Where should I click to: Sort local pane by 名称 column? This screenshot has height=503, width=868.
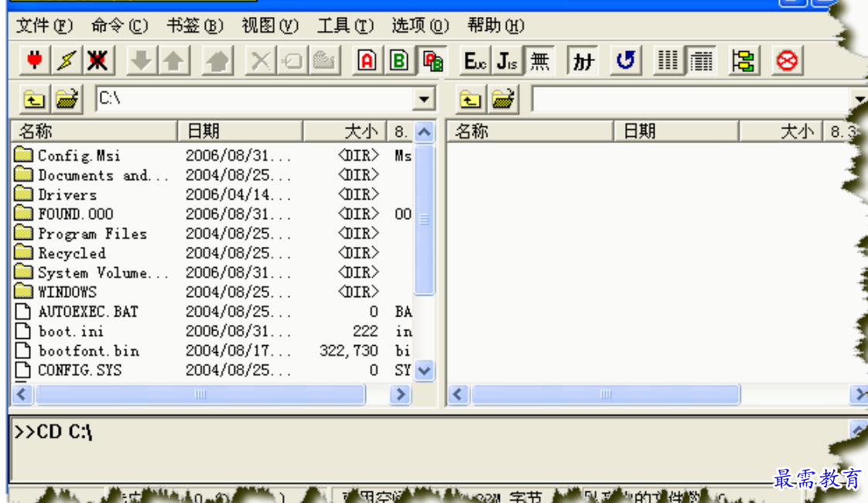(x=94, y=132)
